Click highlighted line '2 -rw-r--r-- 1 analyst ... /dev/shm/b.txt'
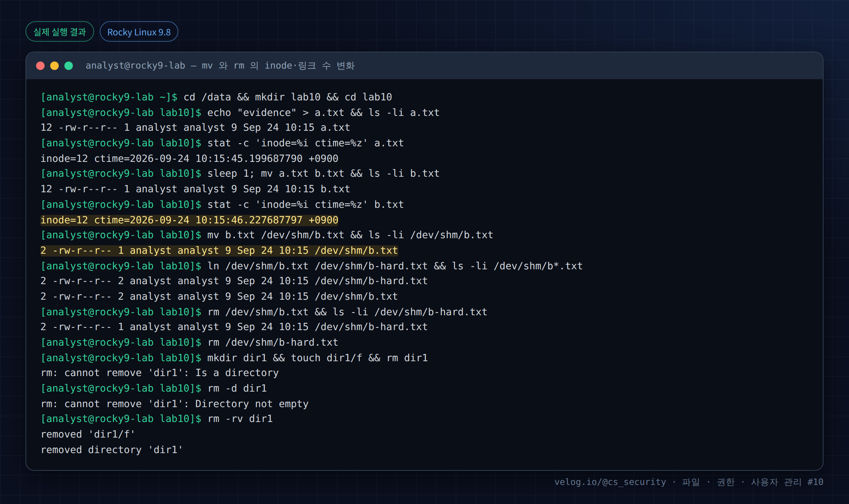 219,251
